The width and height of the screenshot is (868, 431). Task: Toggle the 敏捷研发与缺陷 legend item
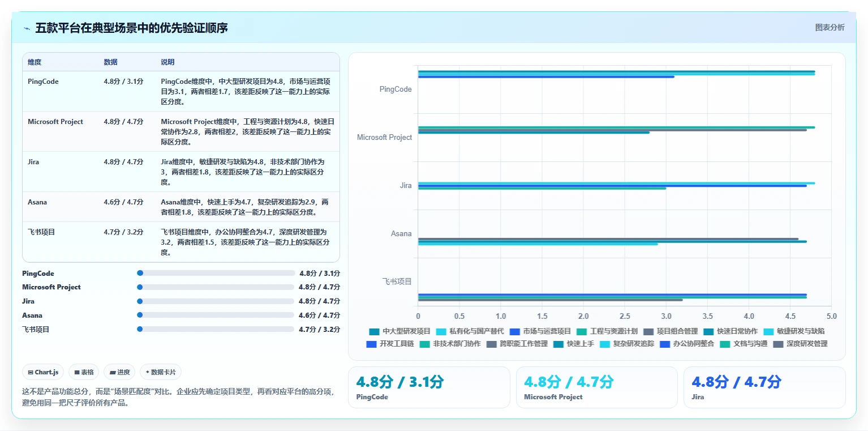[x=794, y=331]
